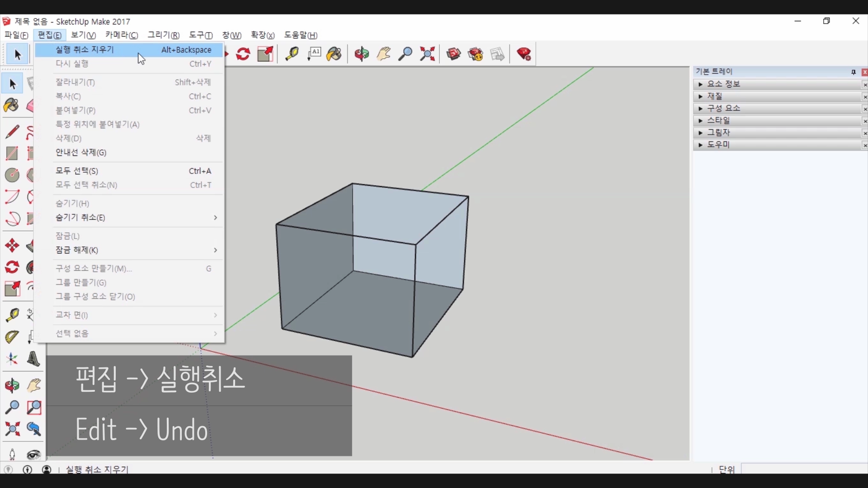
Task: Pin the 기본 트레이 panel
Action: tap(854, 72)
